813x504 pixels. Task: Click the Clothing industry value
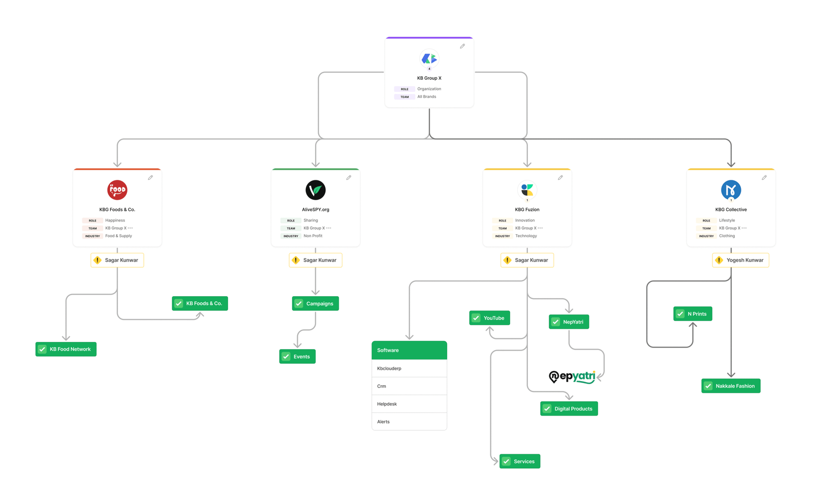[727, 236]
